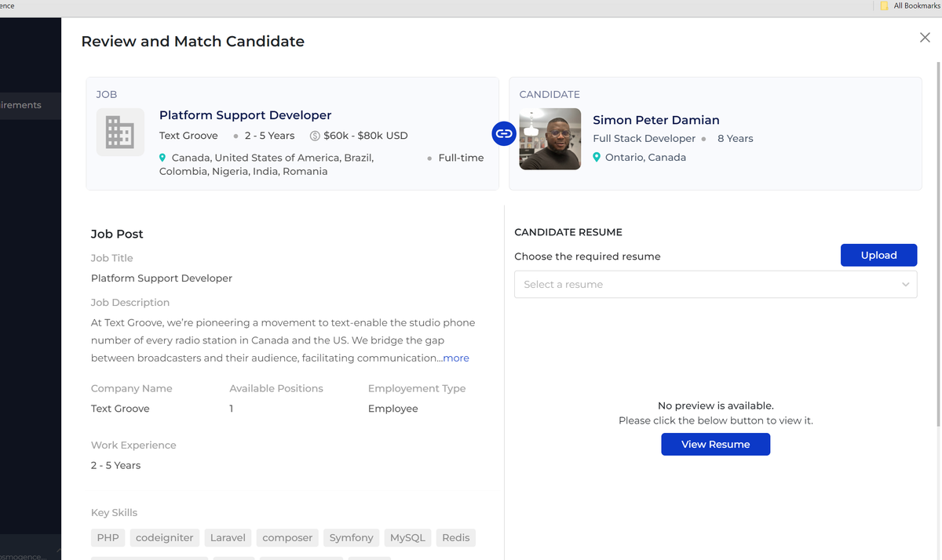Click the View Resume button
Viewport: 942px width, 560px height.
tap(715, 444)
